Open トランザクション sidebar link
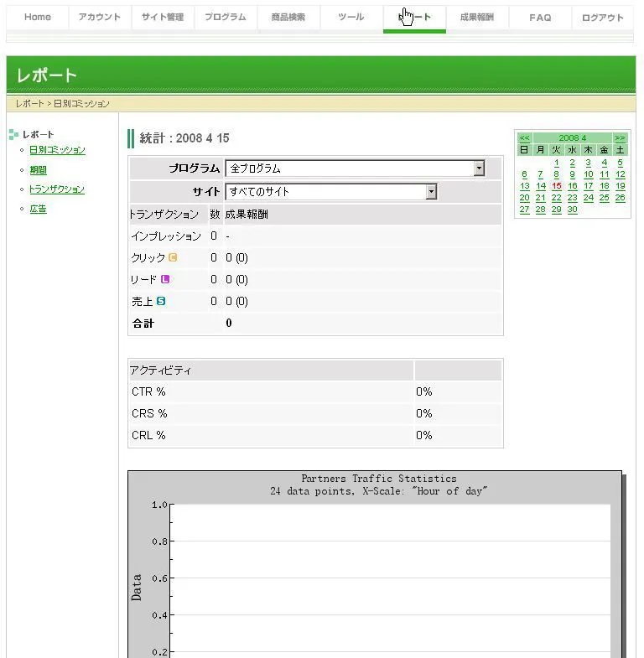 click(56, 189)
